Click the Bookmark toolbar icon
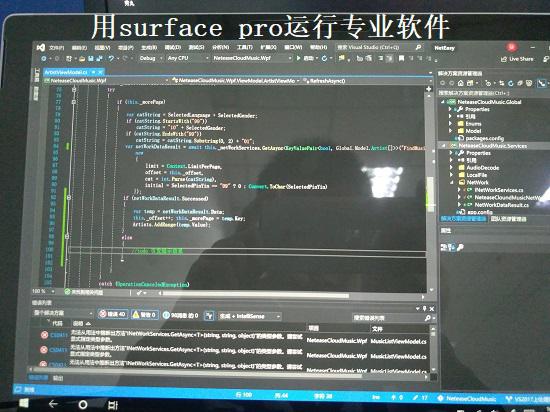Image resolution: width=550 pixels, height=412 pixels. (401, 58)
